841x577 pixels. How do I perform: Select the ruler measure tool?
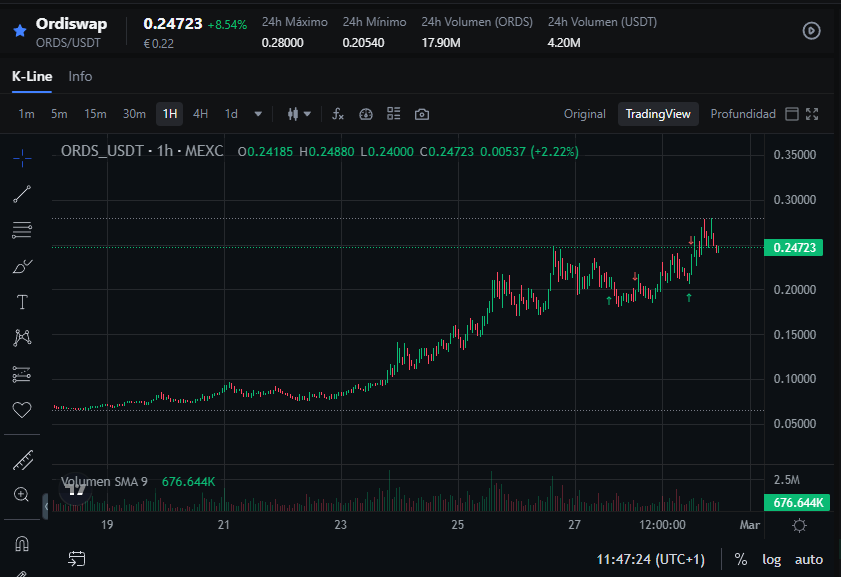click(22, 460)
